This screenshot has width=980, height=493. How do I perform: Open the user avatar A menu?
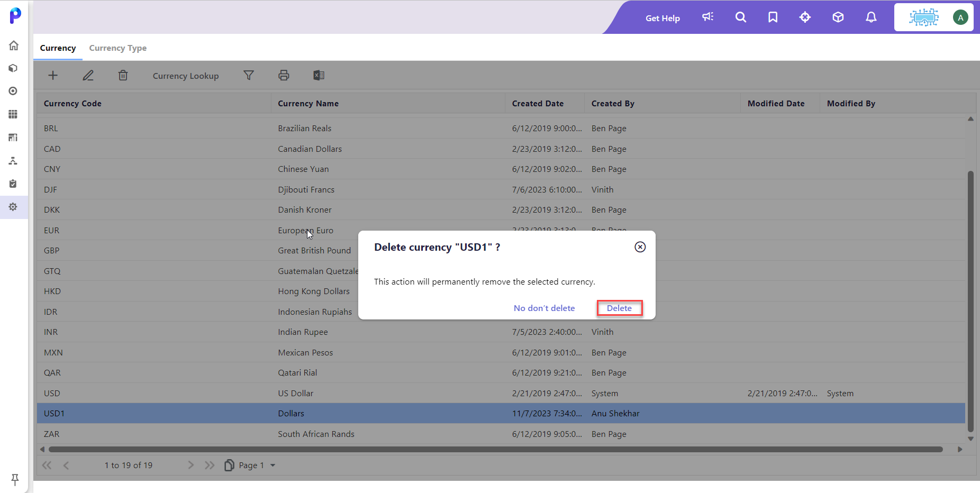click(x=960, y=17)
